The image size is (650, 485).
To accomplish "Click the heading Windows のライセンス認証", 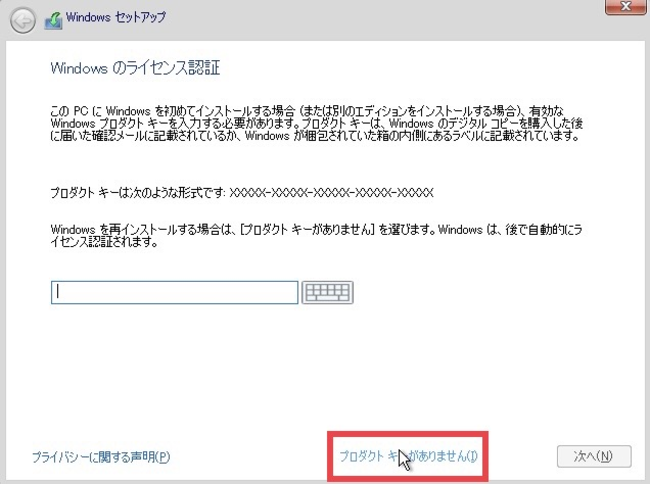I will tap(135, 68).
